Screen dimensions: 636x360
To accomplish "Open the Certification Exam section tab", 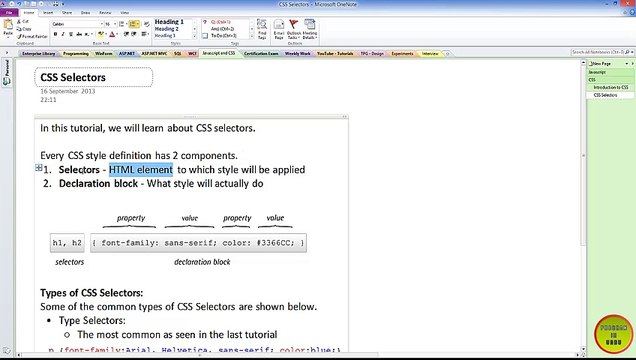I will 261,54.
